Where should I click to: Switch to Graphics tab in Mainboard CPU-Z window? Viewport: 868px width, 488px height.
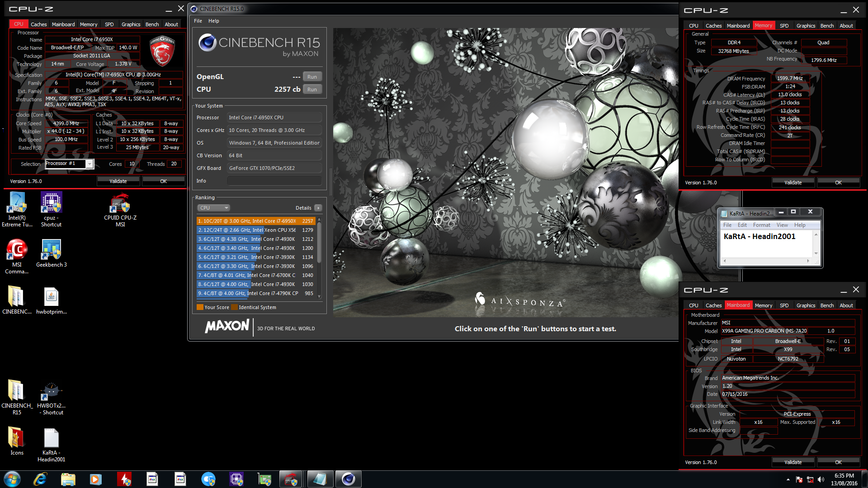(x=806, y=305)
